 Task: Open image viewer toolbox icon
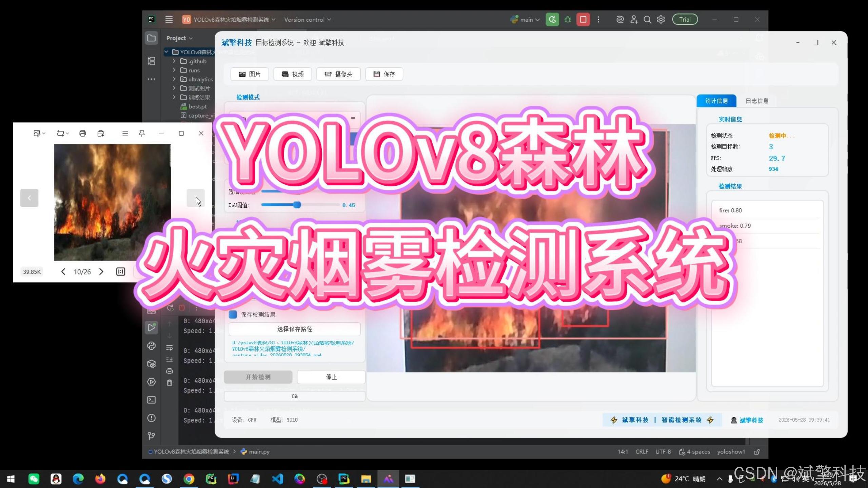pyautogui.click(x=101, y=133)
